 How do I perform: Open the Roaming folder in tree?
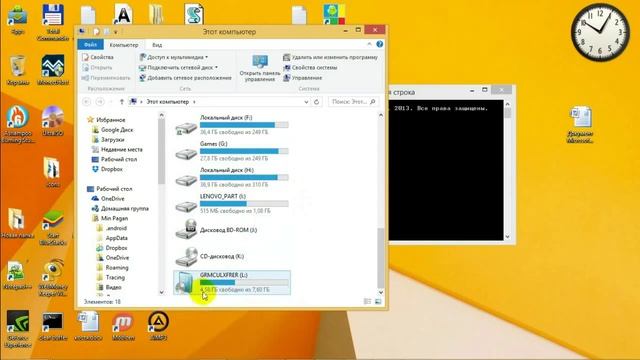113,268
